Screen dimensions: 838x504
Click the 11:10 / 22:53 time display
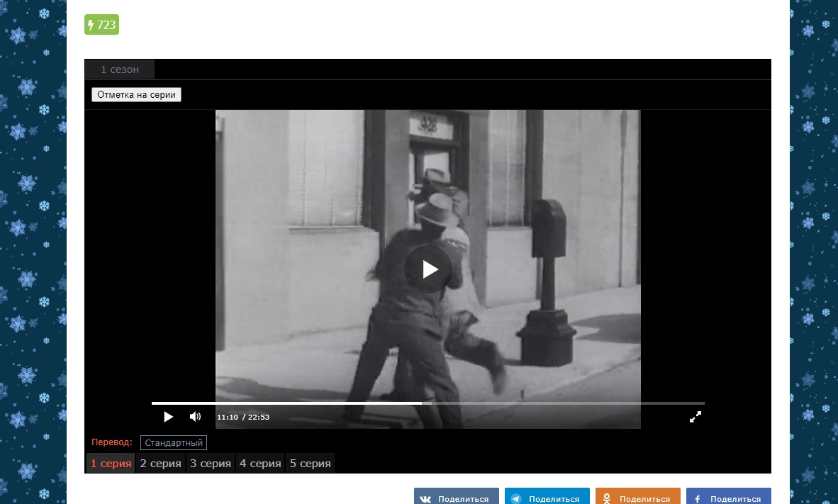(243, 417)
